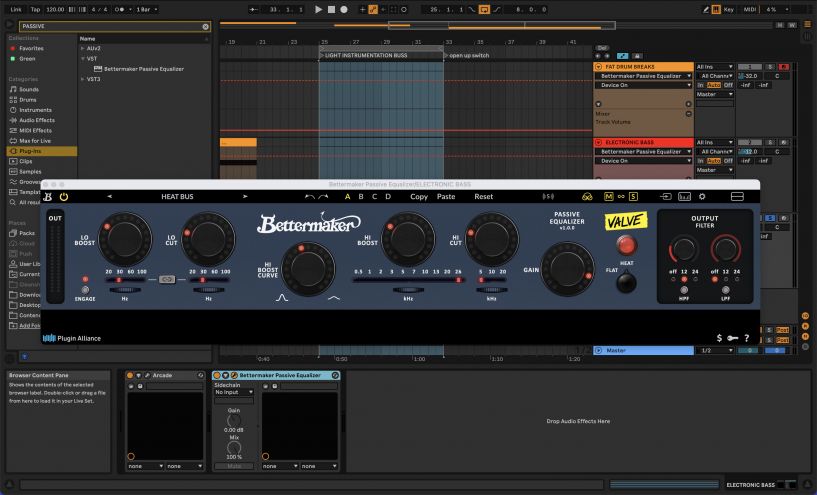
Task: Select preset bank D
Action: click(388, 196)
